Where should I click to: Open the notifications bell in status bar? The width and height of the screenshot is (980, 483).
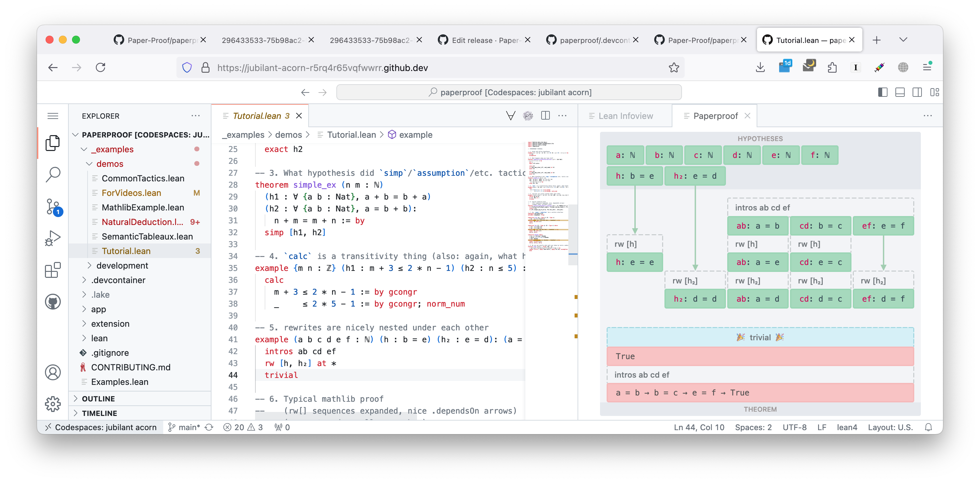click(x=928, y=427)
